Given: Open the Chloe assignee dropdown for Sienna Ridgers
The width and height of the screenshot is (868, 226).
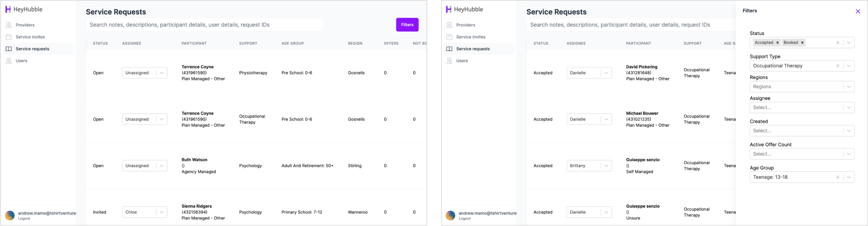Looking at the screenshot, I should [144, 212].
